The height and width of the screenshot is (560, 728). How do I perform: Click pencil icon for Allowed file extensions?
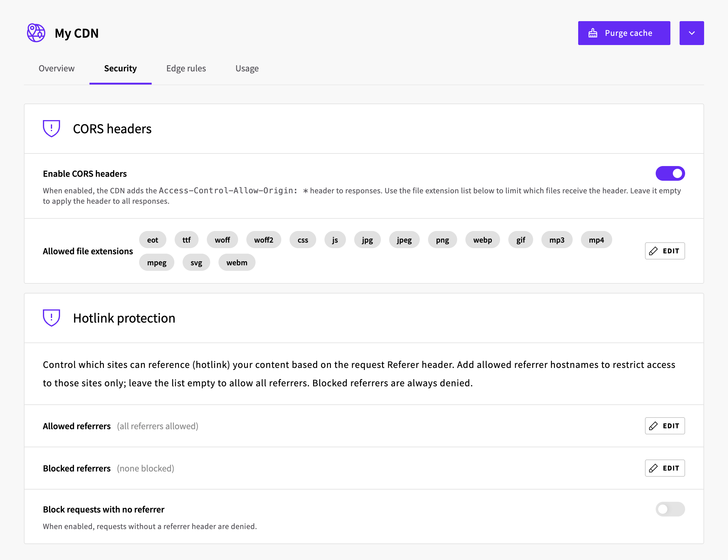coord(653,251)
